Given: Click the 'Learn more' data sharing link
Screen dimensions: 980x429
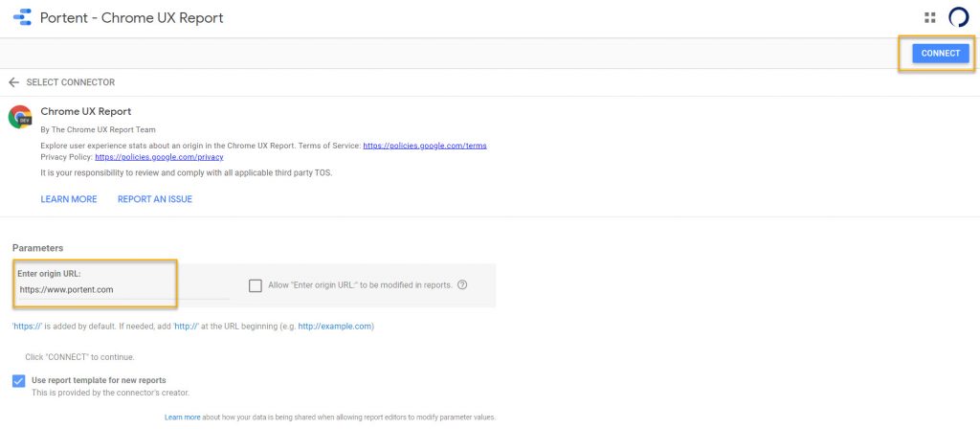Looking at the screenshot, I should point(182,418).
